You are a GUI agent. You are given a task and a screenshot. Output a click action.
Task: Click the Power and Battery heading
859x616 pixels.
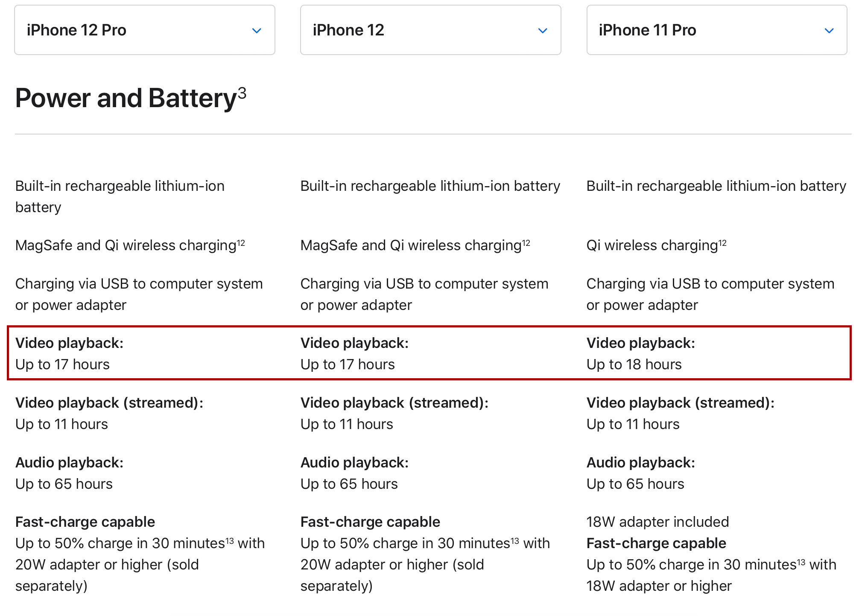point(126,98)
